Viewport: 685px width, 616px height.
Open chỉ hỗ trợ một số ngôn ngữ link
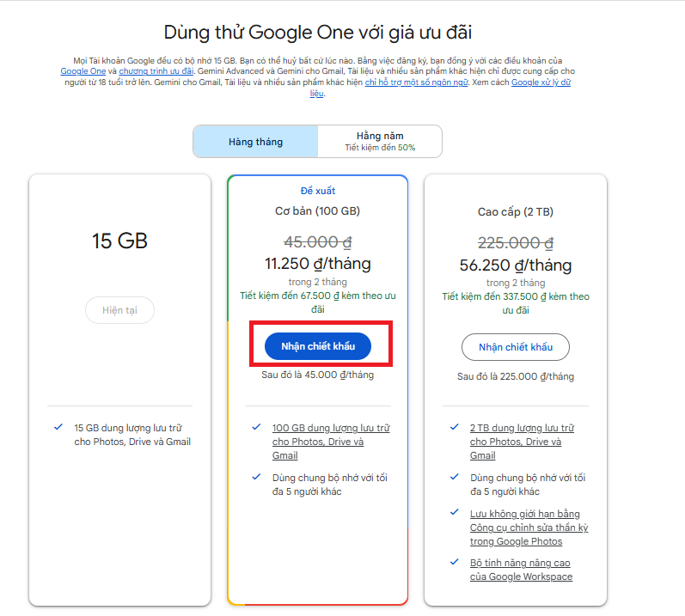coord(416,82)
